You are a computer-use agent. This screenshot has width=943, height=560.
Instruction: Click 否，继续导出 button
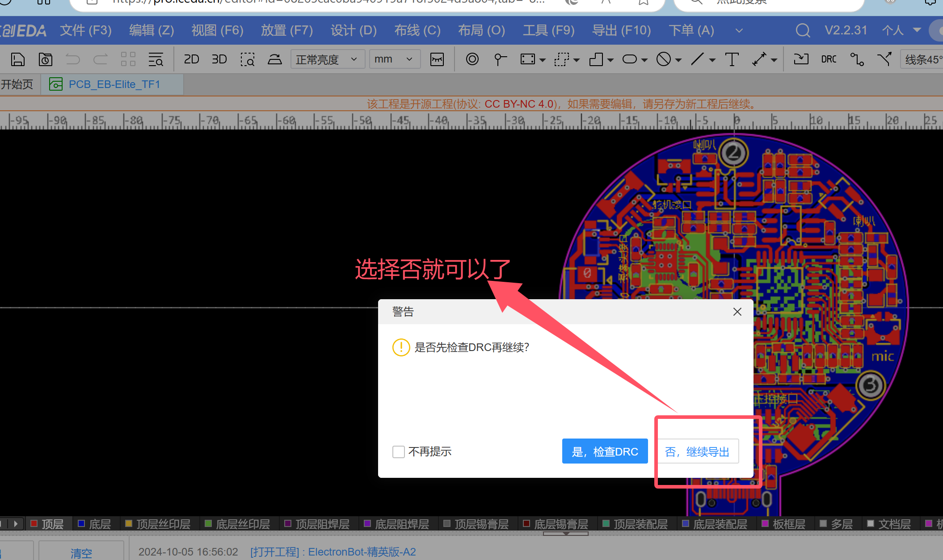click(697, 451)
